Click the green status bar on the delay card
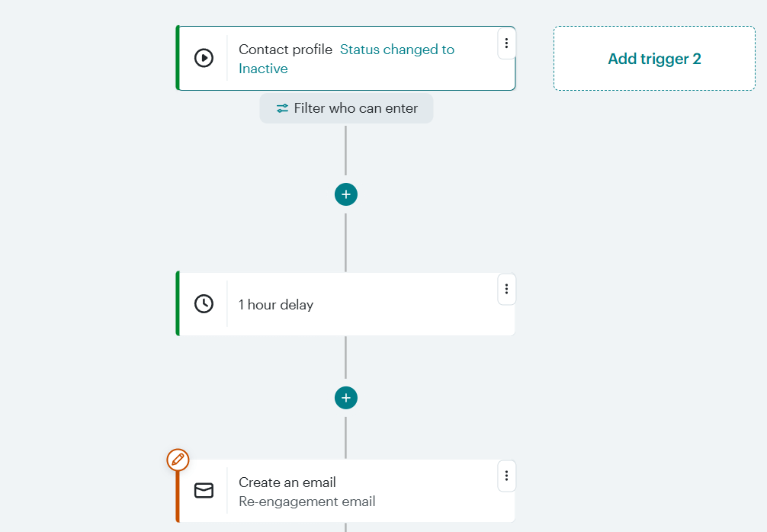 click(177, 303)
